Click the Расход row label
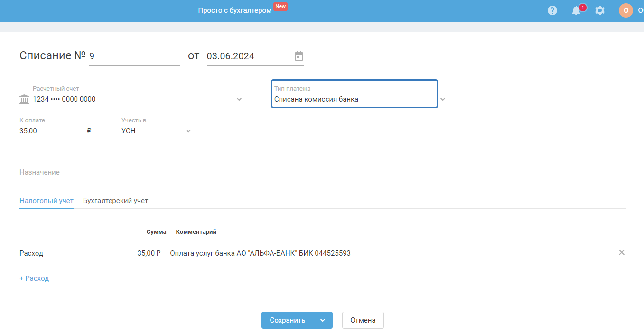The image size is (644, 333). click(31, 253)
